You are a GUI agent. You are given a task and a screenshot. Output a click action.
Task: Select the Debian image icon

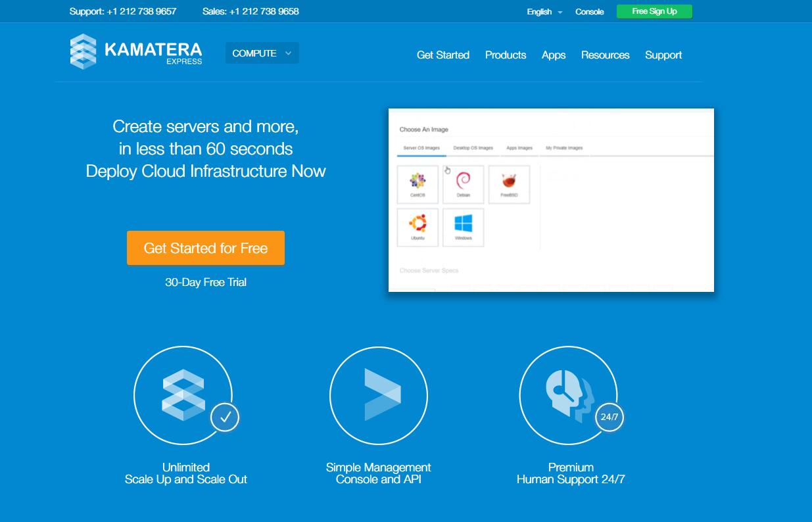(464, 185)
